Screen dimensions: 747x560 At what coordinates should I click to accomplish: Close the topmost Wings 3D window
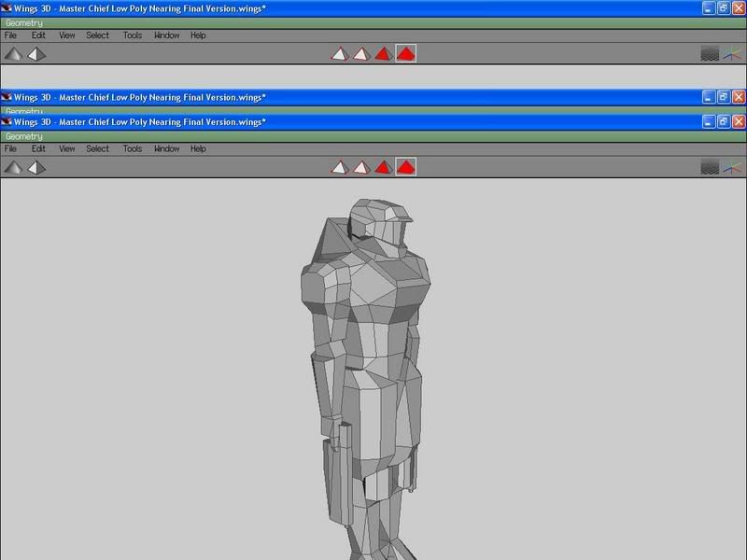point(739,8)
